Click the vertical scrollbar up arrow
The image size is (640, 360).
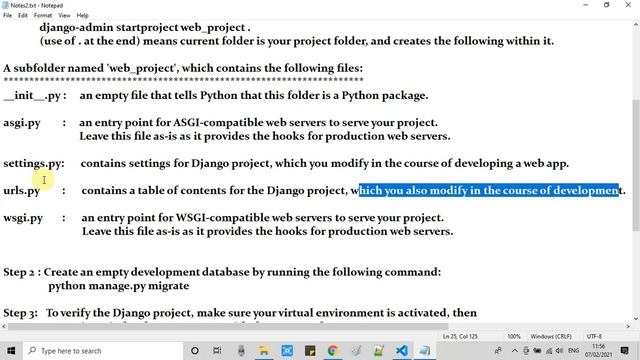636,25
